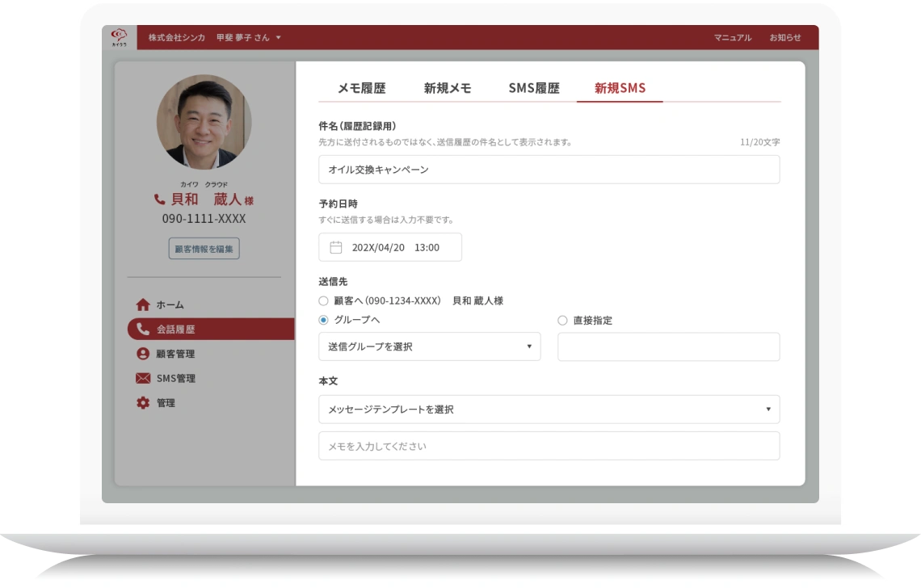Click the envelope icon for SMS管理

[143, 378]
